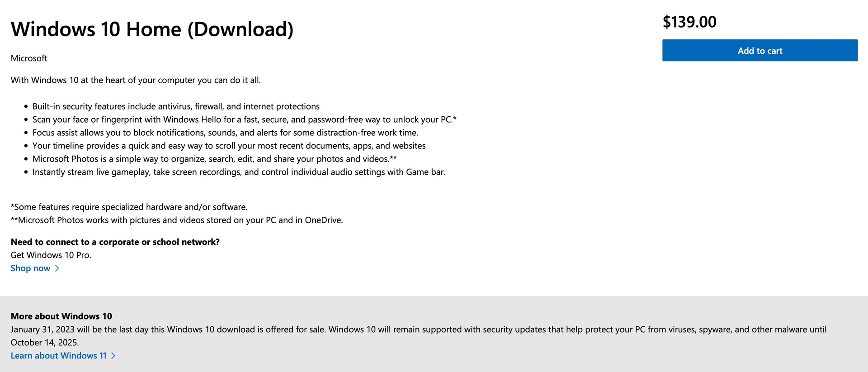Click the chevron arrow after Learn about Windows 11
Screen dimensions: 868x372
coord(113,356)
